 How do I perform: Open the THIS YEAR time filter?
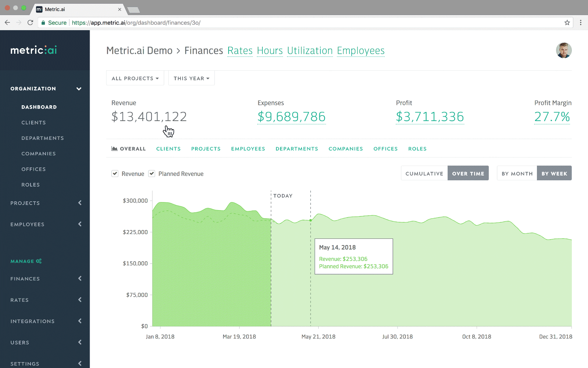[191, 78]
